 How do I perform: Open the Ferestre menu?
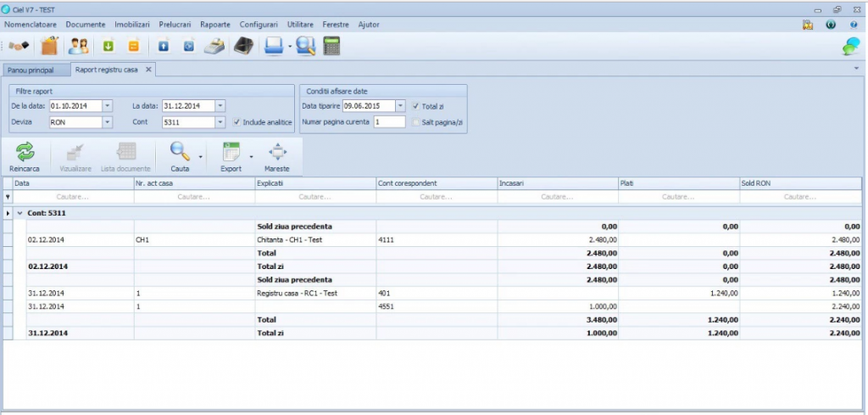336,25
